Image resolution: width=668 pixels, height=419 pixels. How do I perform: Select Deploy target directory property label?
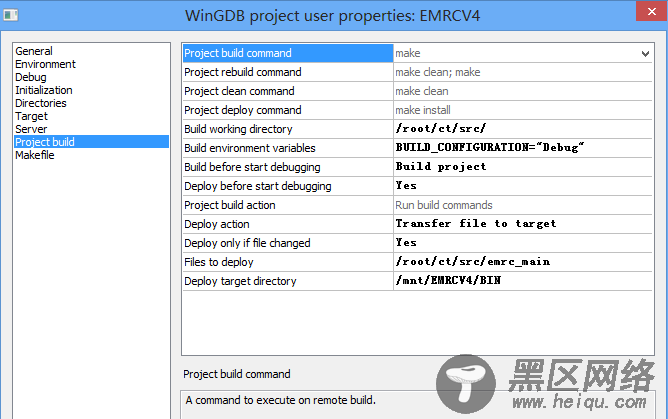pyautogui.click(x=240, y=281)
